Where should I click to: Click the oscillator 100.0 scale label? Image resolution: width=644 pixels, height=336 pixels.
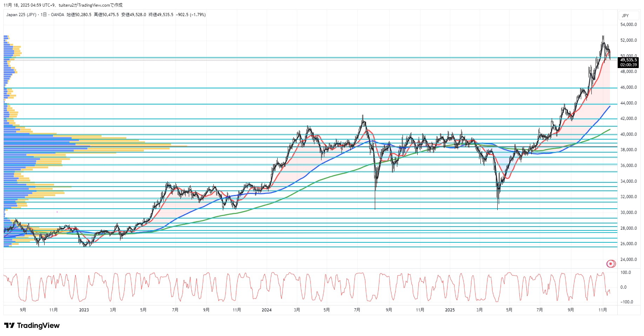626,273
